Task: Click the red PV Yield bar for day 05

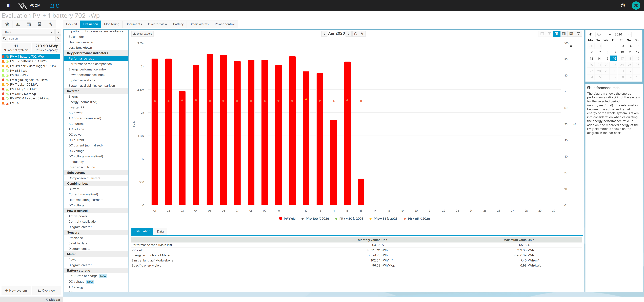Action: coord(210,130)
